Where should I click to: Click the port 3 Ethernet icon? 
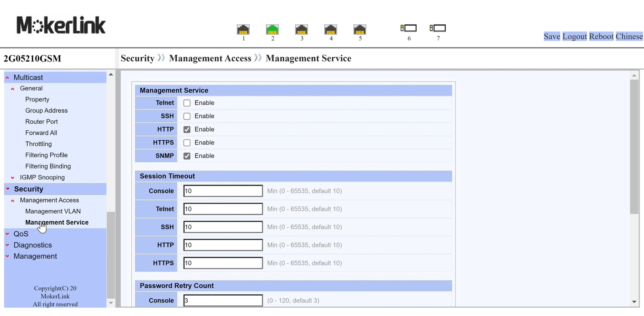click(x=301, y=29)
